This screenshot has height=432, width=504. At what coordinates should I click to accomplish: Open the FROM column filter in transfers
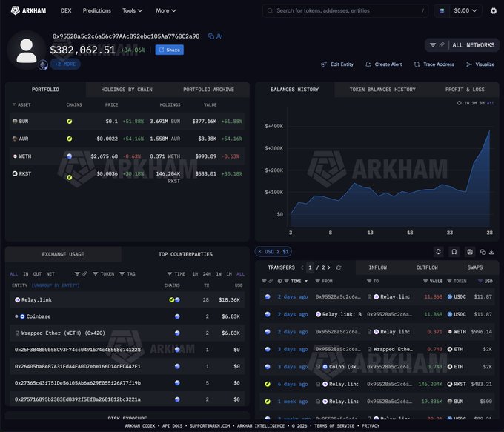324,281
